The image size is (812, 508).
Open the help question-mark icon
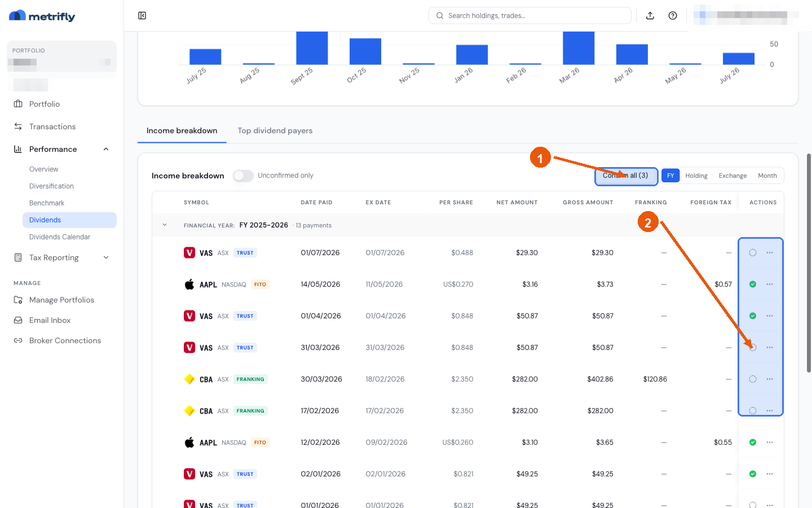click(x=673, y=16)
